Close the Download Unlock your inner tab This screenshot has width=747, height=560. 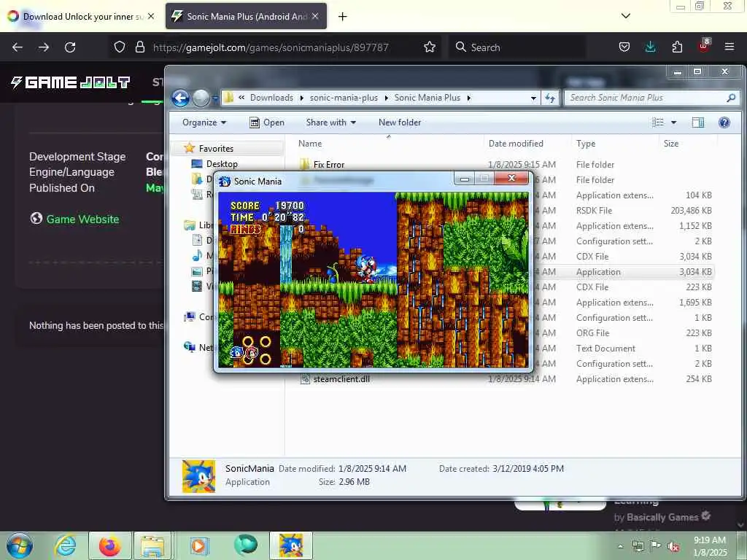click(151, 16)
